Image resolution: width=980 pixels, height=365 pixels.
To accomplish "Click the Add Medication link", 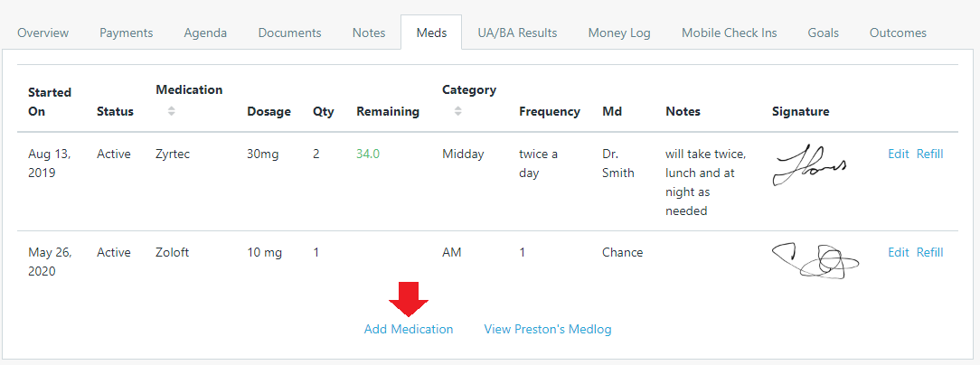I will (x=409, y=329).
